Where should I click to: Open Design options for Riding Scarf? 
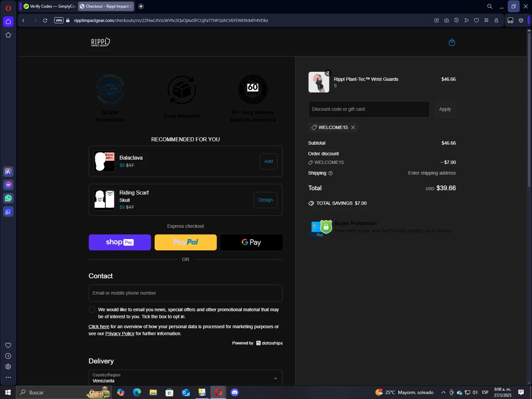265,200
